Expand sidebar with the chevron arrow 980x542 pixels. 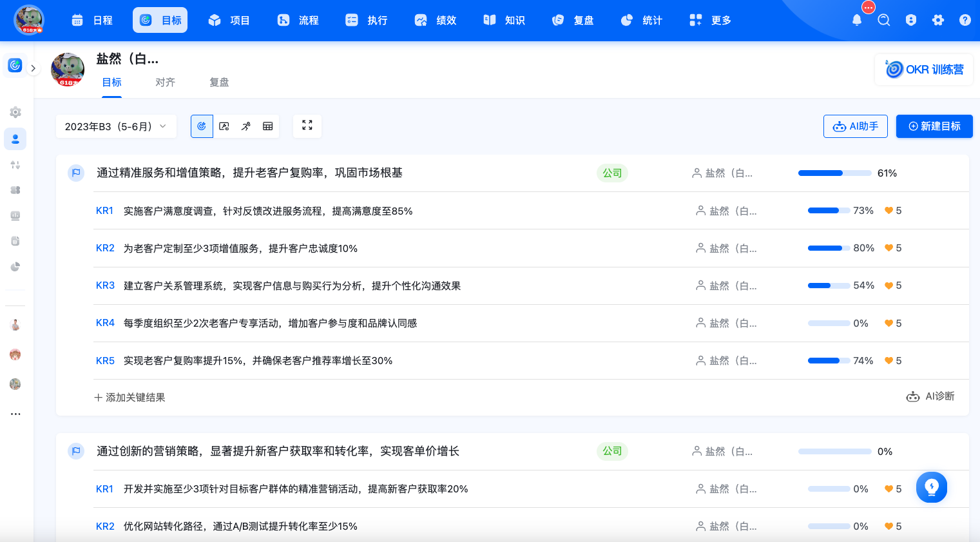33,68
